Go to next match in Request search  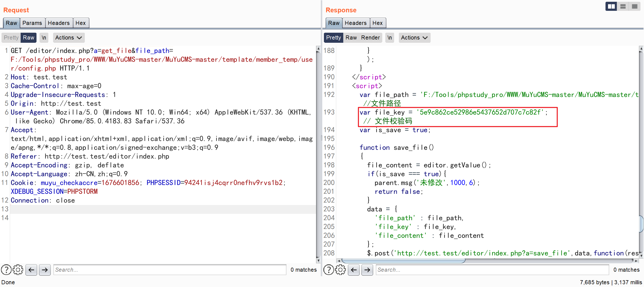tap(45, 270)
